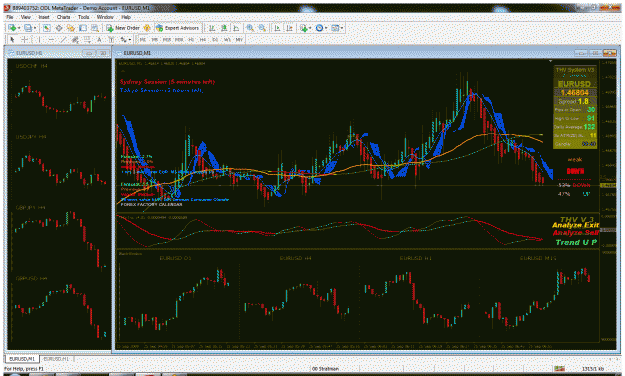Switch to the EURUSD,H1 chart tab
The height and width of the screenshot is (376, 625).
[x=56, y=359]
